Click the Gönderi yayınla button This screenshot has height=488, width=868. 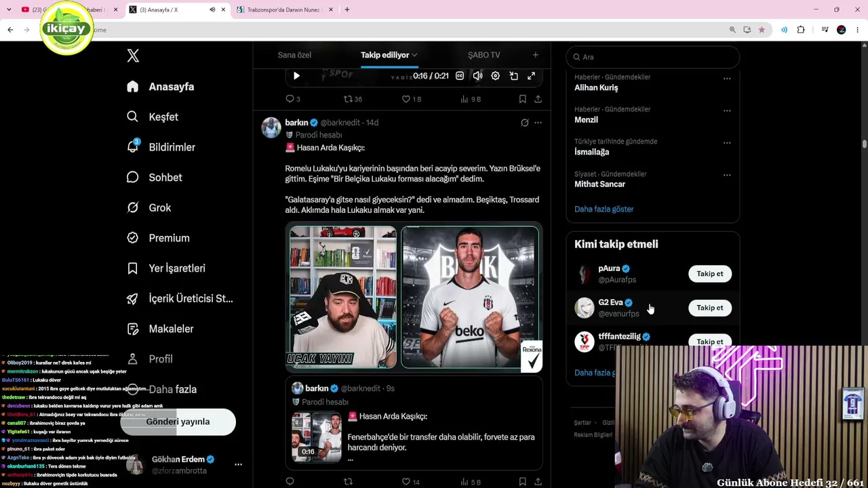(x=178, y=422)
